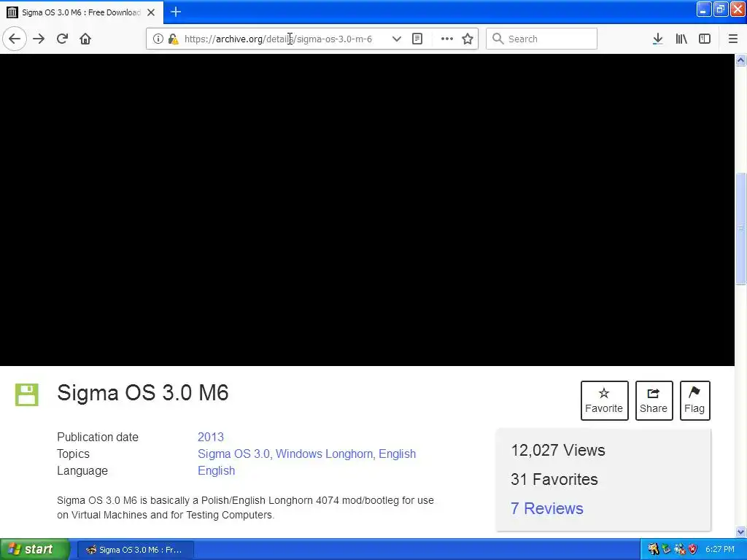This screenshot has width=747, height=560.
Task: Open the Sigma OS 3.0 topic link
Action: tap(236, 454)
